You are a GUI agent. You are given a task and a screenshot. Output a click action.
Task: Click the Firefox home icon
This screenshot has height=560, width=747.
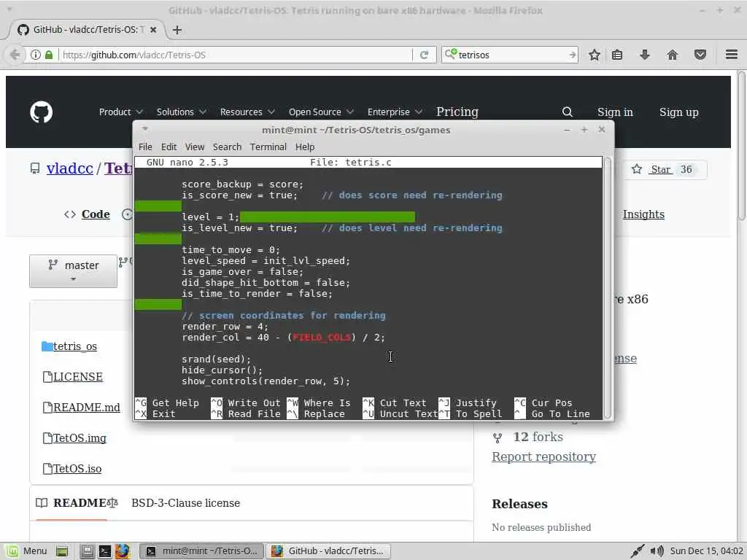point(672,55)
